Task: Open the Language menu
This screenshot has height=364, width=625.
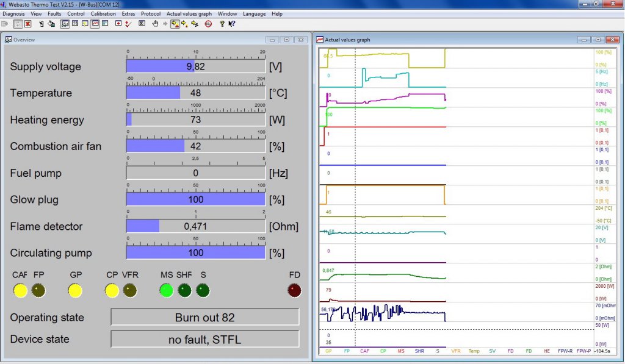Action: click(x=254, y=13)
